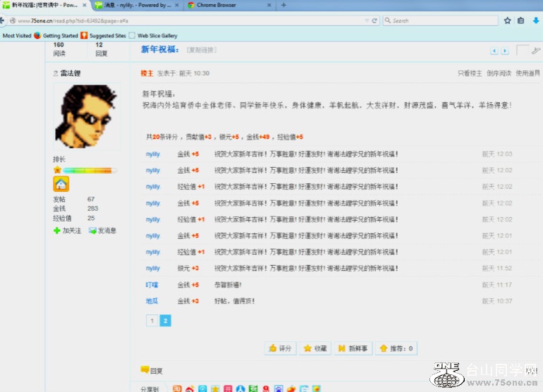
Task: Open nylily link in 银元 +3 row
Action: point(153,268)
